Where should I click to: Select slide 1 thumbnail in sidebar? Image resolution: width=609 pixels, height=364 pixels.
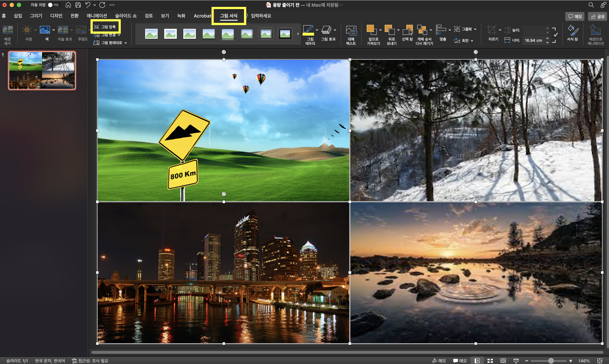pos(42,70)
